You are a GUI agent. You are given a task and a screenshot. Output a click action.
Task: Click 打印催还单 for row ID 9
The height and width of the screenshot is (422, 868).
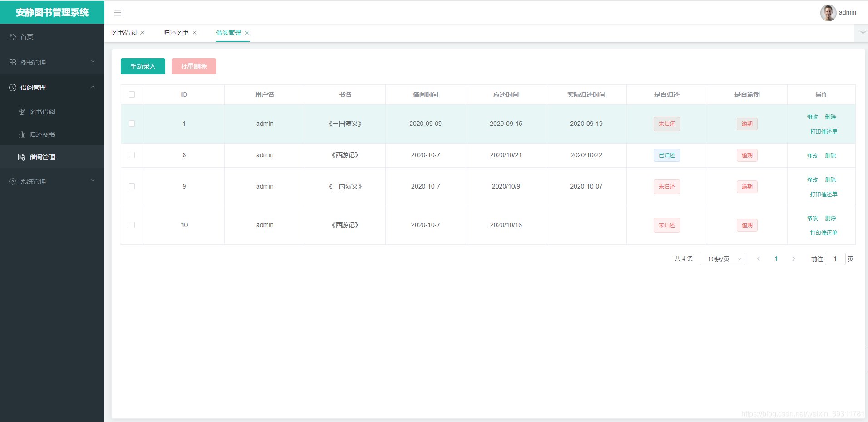823,194
